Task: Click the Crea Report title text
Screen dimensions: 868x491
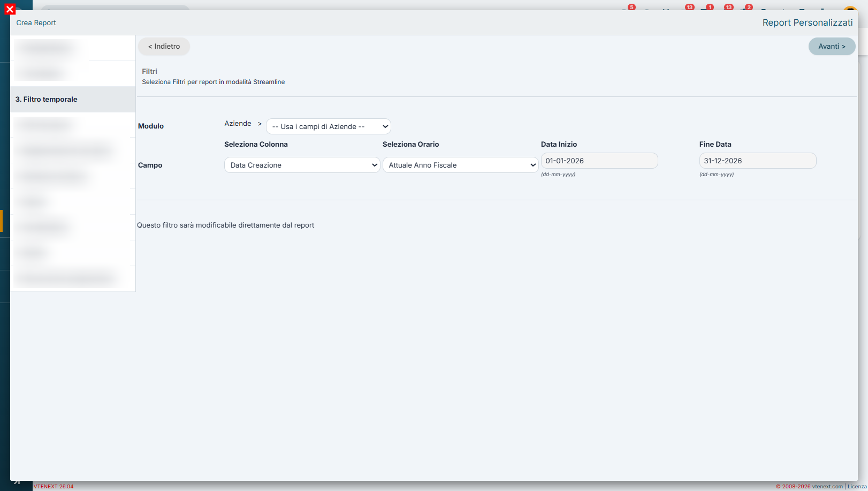Action: click(36, 22)
